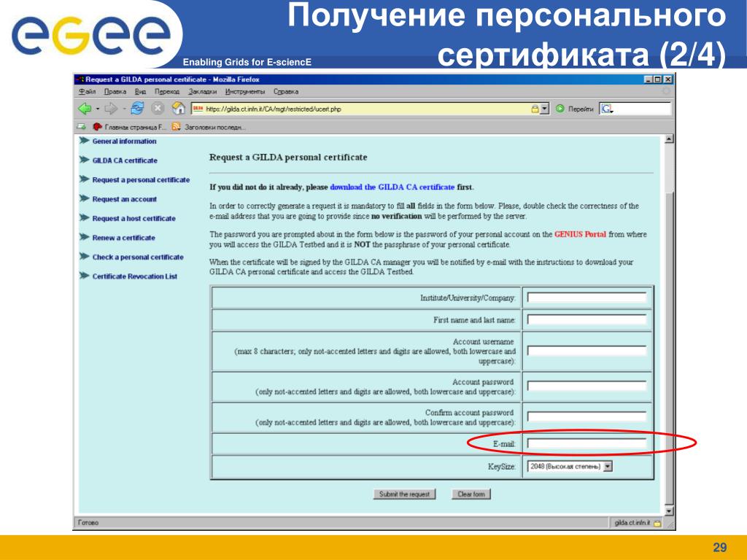
Task: Open the Закладки menu
Action: pos(202,91)
